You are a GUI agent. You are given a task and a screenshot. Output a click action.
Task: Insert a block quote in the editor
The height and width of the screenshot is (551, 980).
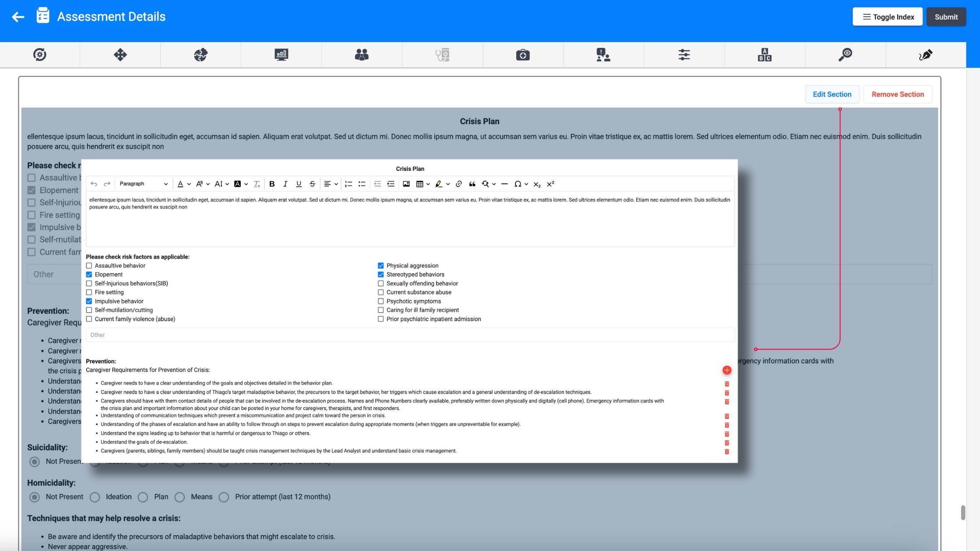pos(472,184)
